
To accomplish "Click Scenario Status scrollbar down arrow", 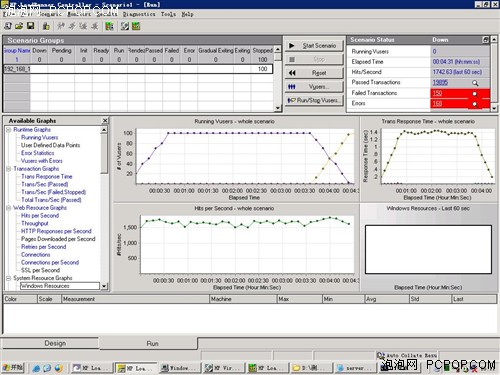I will (x=494, y=108).
